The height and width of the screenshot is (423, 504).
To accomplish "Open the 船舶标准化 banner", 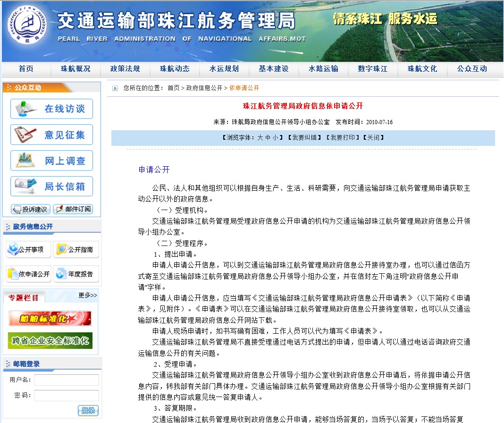I will 50,319.
